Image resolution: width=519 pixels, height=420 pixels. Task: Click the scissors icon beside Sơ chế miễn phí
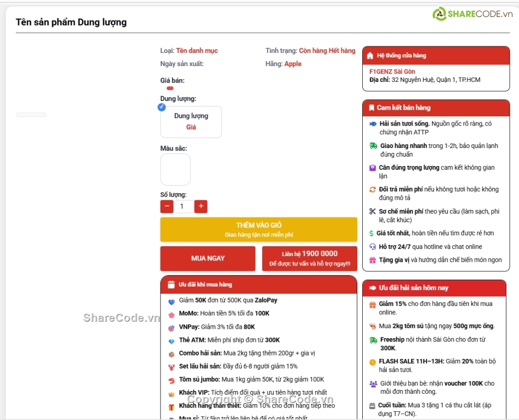(373, 211)
